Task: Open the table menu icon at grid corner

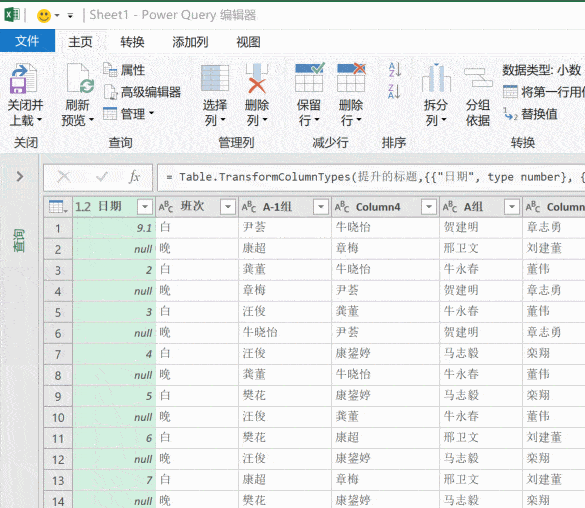Action: [x=58, y=207]
